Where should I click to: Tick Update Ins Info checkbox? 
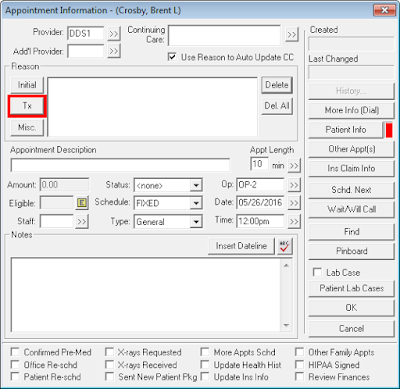point(205,377)
